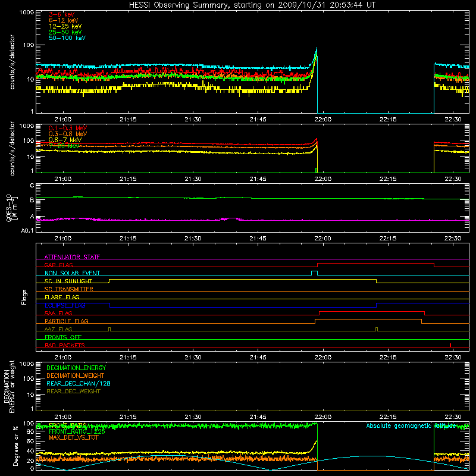Click the green 7-20 MeV legend label
Viewport: 476px width, 476px height.
click(64, 146)
